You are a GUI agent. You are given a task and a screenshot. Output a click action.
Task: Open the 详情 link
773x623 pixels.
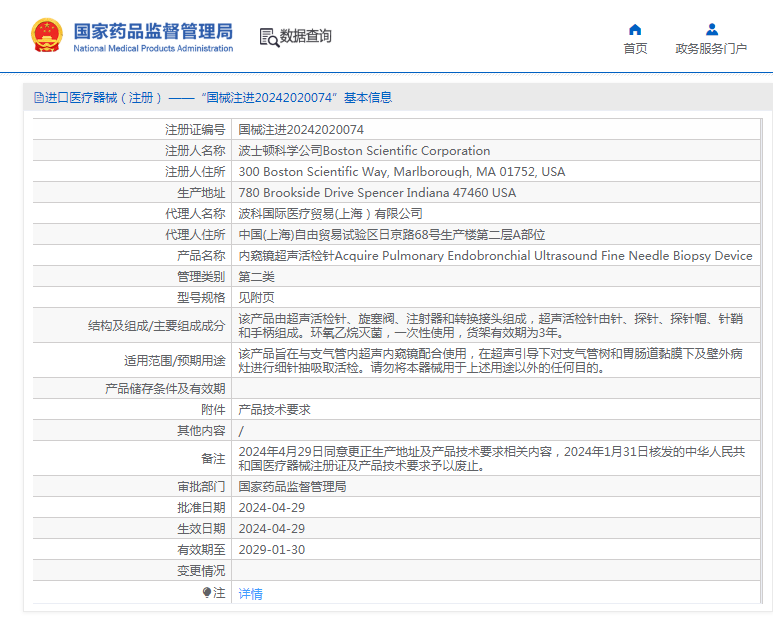point(250,594)
